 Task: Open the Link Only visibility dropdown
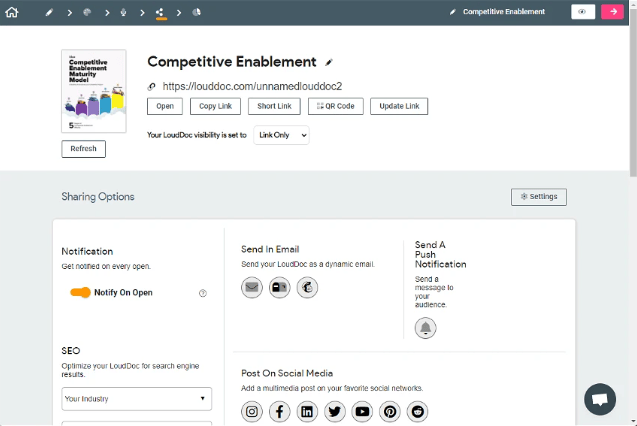click(x=281, y=134)
